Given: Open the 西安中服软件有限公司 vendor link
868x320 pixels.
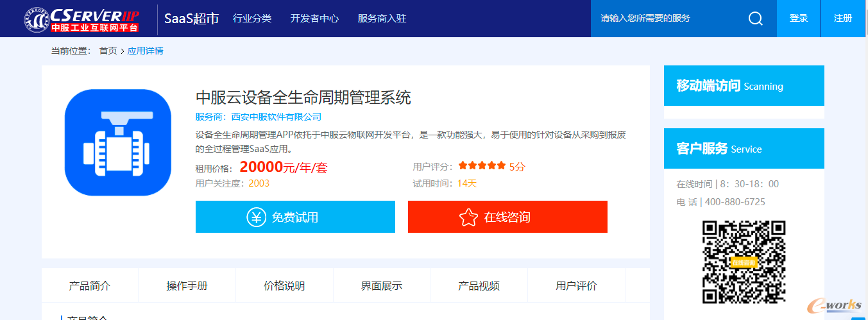Looking at the screenshot, I should pyautogui.click(x=277, y=117).
